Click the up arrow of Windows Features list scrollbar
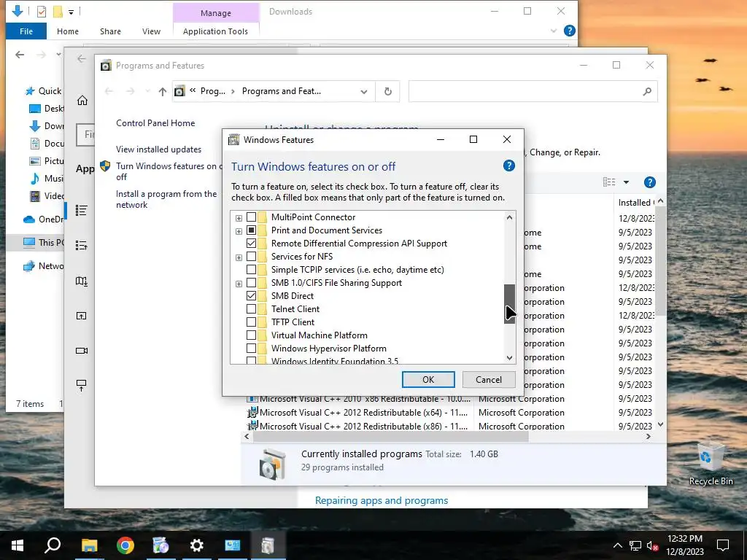Image resolution: width=747 pixels, height=560 pixels. [x=509, y=217]
